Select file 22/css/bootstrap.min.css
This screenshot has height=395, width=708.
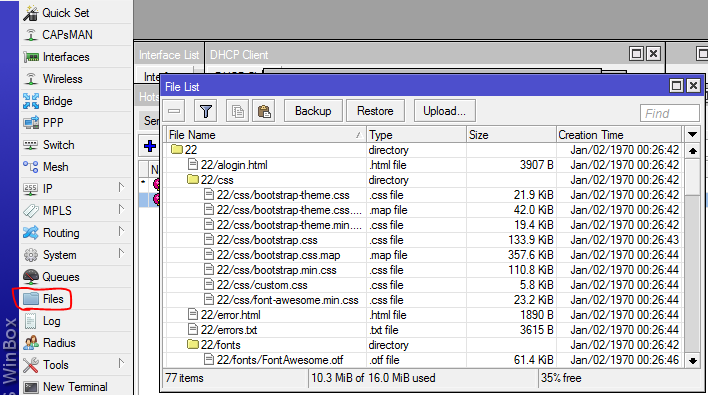click(x=424, y=270)
